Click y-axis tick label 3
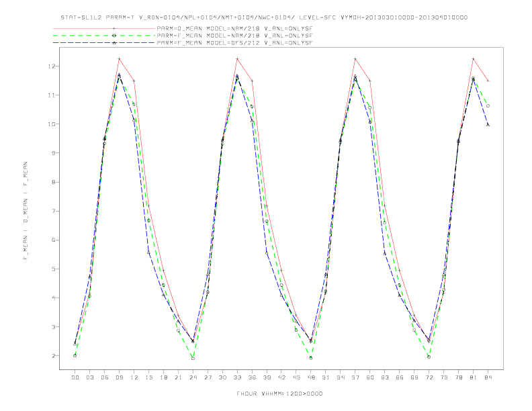Viewport: 532px width, 411px height. (53, 327)
